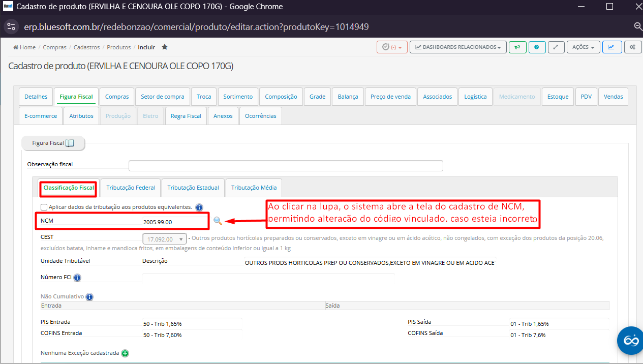Click the magnifier icon next to NCM
This screenshot has width=643, height=364.
coord(218,221)
